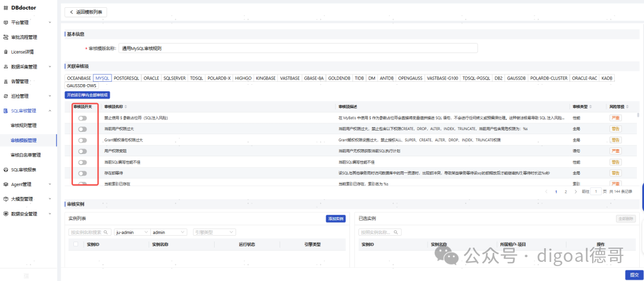
Task: Click the SQL审核管理 sidebar icon
Action: point(6,111)
